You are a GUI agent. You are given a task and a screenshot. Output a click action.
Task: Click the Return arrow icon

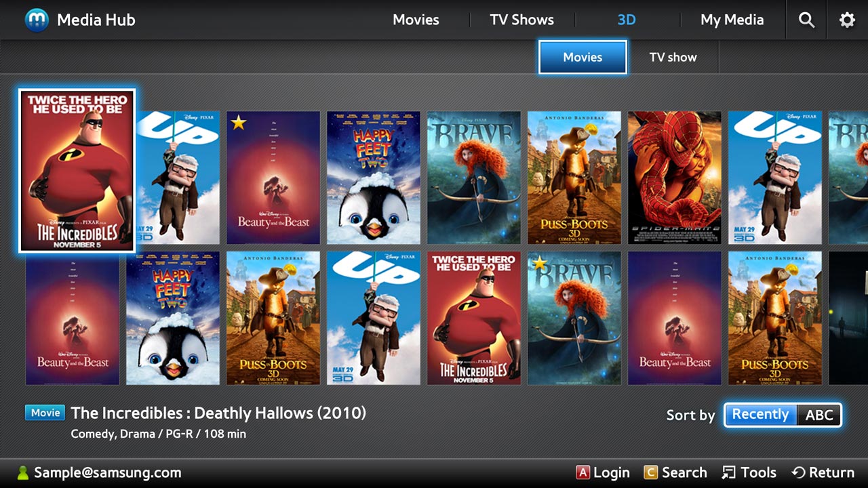(x=798, y=473)
